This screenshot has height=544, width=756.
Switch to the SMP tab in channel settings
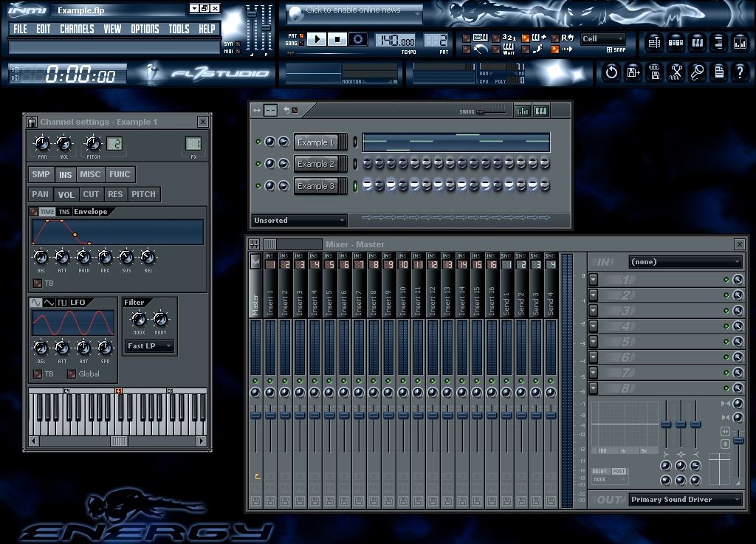pyautogui.click(x=41, y=174)
